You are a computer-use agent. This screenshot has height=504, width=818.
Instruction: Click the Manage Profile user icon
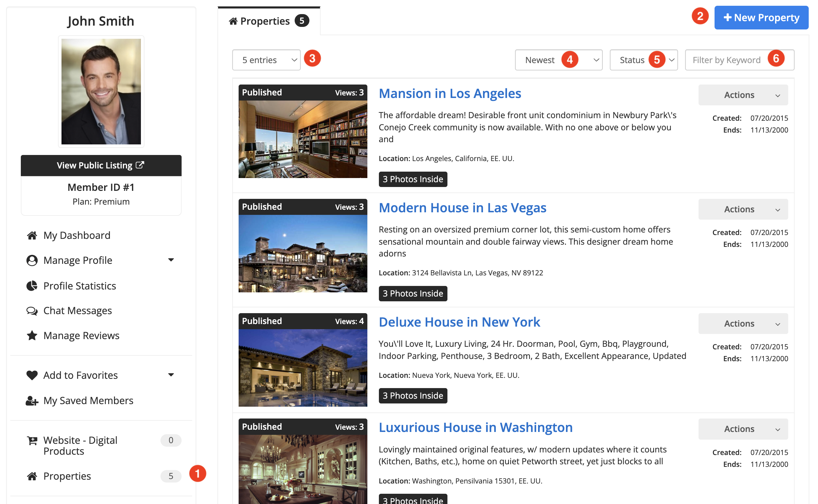click(x=32, y=261)
